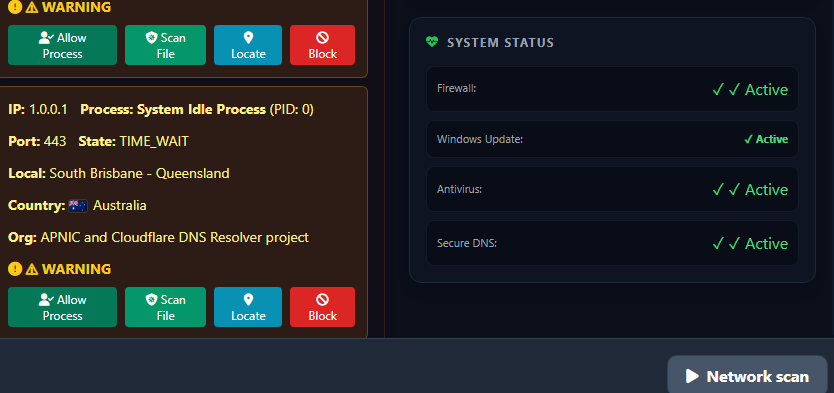Select the Secure DNS status row
Viewport: 834px width, 393px height.
click(x=612, y=243)
